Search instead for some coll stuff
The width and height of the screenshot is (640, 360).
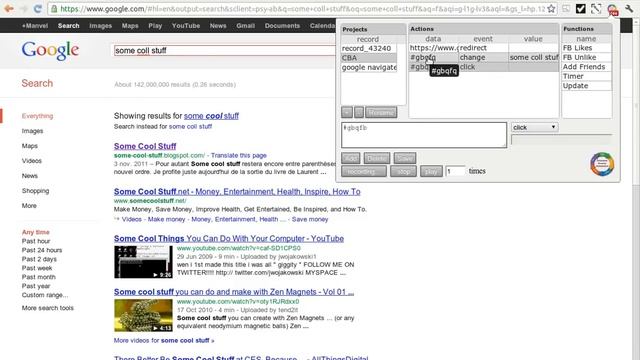190,127
